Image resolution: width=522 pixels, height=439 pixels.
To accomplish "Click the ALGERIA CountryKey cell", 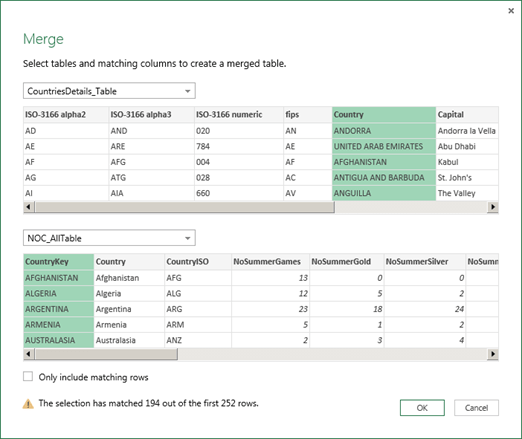I will point(58,293).
